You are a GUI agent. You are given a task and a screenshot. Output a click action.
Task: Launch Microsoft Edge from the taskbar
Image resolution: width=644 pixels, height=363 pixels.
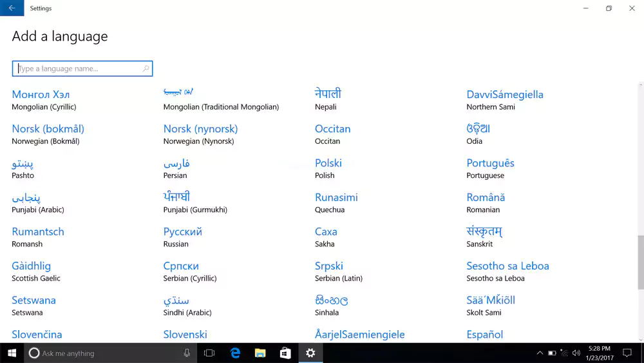[235, 353]
